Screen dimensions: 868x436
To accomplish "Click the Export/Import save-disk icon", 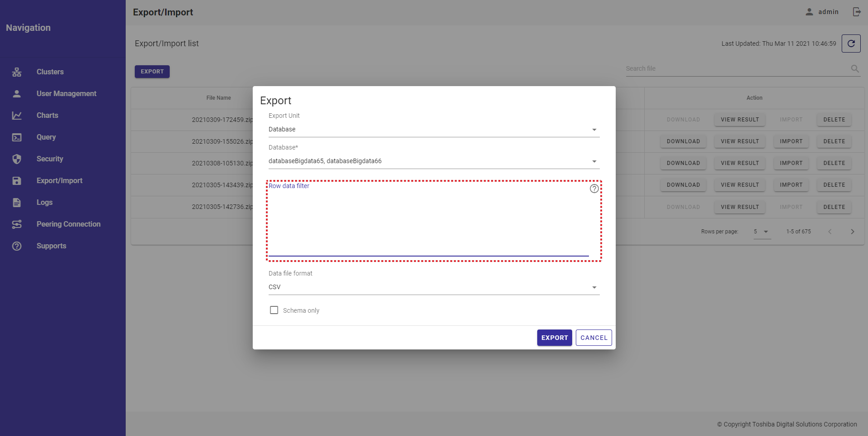I will tap(17, 181).
